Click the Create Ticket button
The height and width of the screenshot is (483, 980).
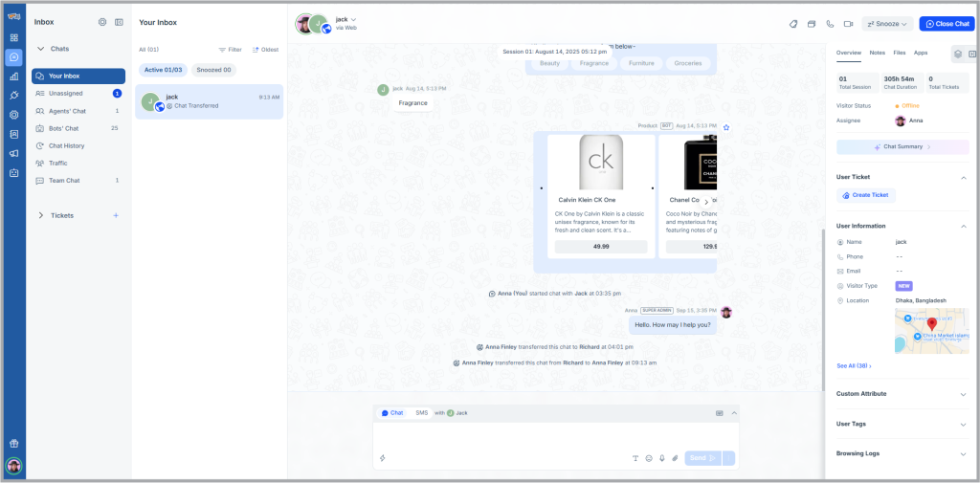tap(865, 195)
